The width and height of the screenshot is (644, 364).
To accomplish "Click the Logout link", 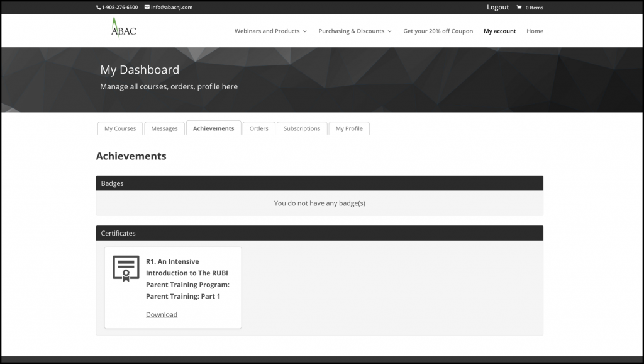I will pyautogui.click(x=497, y=8).
